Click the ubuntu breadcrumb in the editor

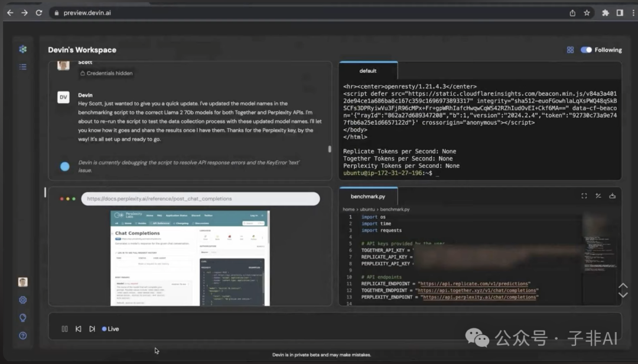[367, 209]
